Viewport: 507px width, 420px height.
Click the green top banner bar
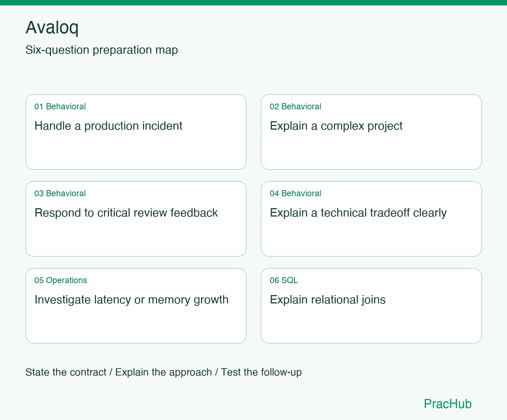[x=253, y=3]
